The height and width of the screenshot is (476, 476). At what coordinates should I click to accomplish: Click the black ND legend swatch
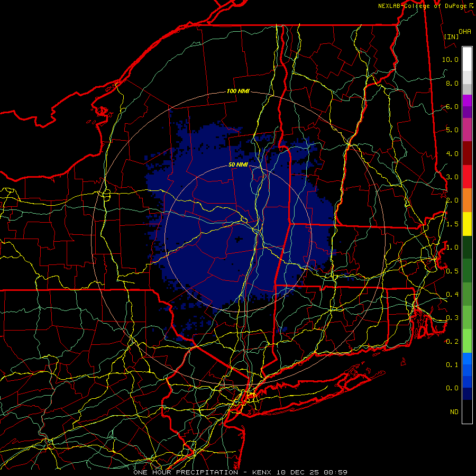pos(467,411)
